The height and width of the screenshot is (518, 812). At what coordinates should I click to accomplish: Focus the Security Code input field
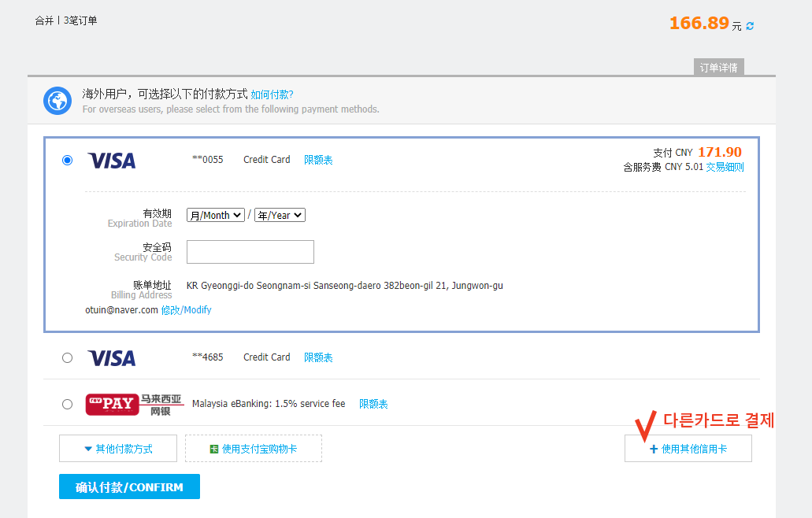click(x=250, y=252)
